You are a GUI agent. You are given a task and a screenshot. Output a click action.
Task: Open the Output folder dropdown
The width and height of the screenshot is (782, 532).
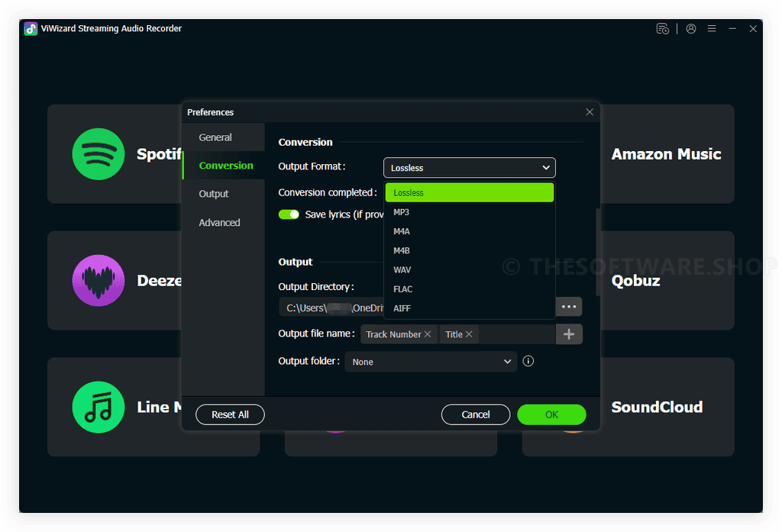tap(431, 362)
